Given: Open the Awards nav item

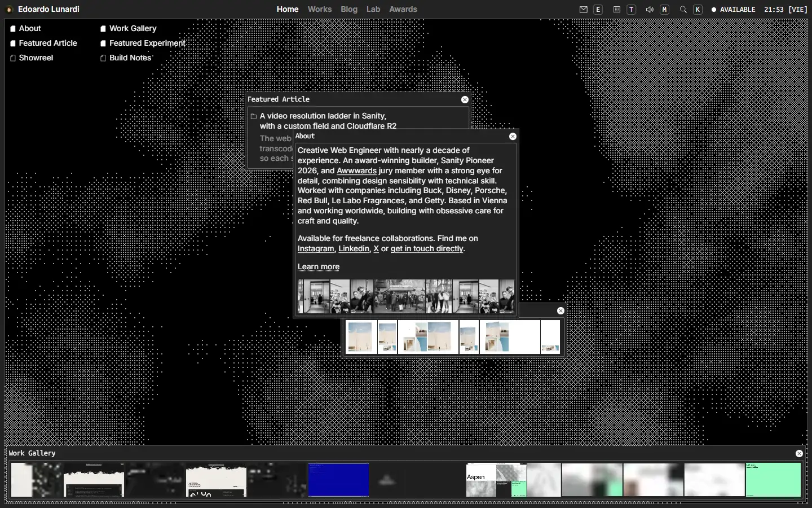Looking at the screenshot, I should coord(403,10).
